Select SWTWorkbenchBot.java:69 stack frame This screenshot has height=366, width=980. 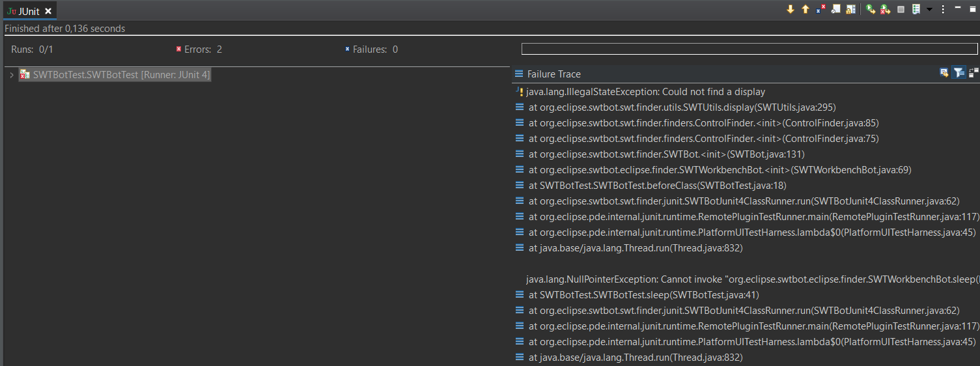click(720, 170)
